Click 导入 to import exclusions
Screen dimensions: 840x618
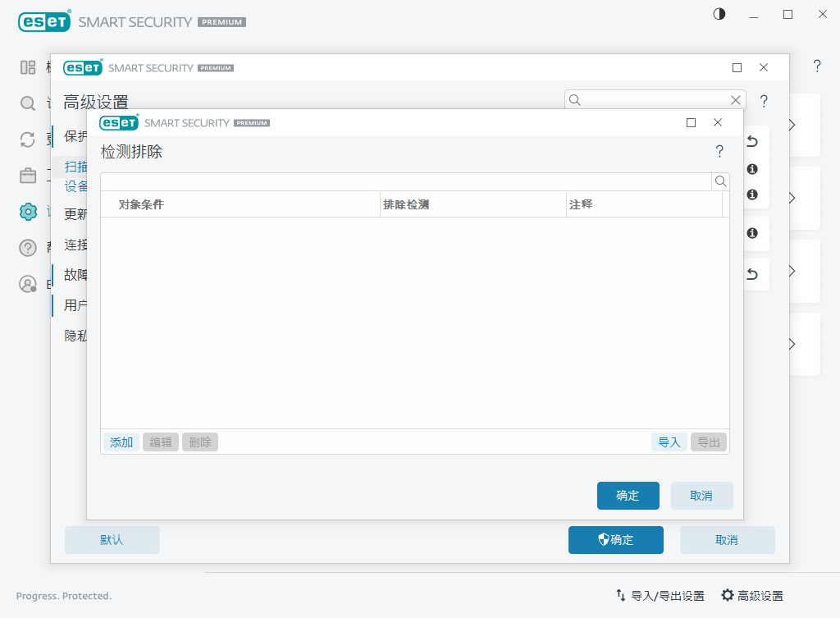[x=669, y=442]
